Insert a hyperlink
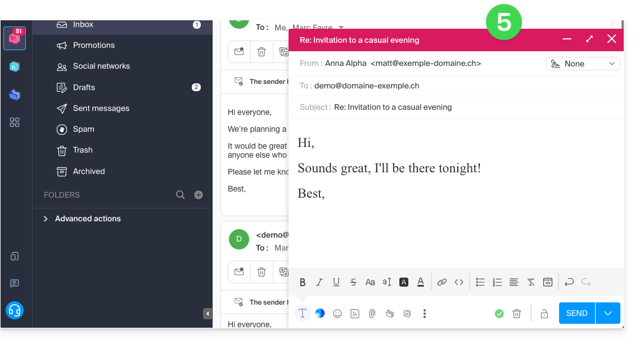644x348 pixels. coord(442,282)
